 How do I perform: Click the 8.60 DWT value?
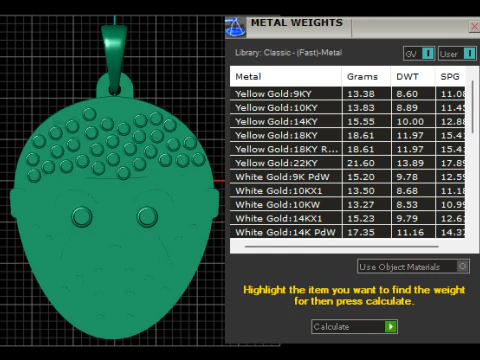pyautogui.click(x=407, y=94)
